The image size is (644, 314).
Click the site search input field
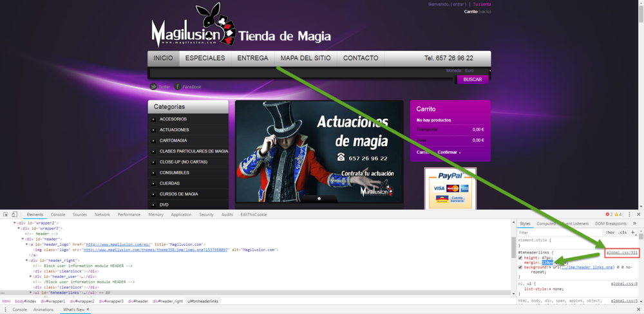tap(302, 73)
